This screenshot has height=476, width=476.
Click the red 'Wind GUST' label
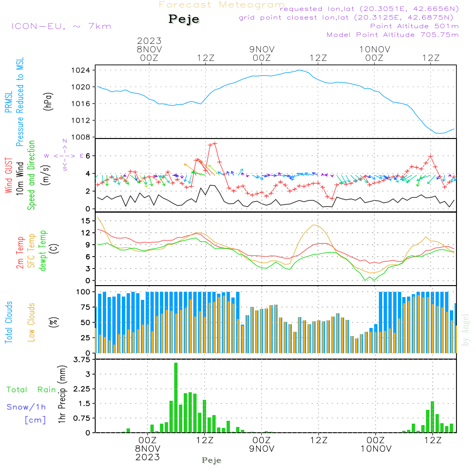tap(9, 175)
